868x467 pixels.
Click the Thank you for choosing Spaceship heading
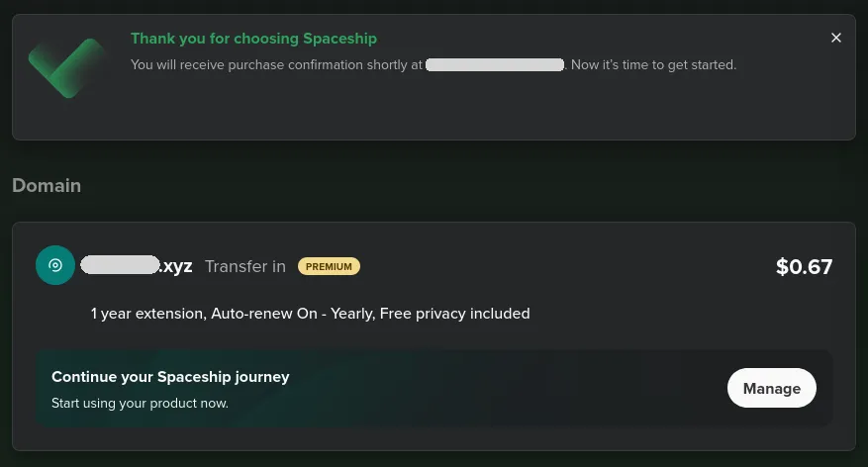pos(253,39)
